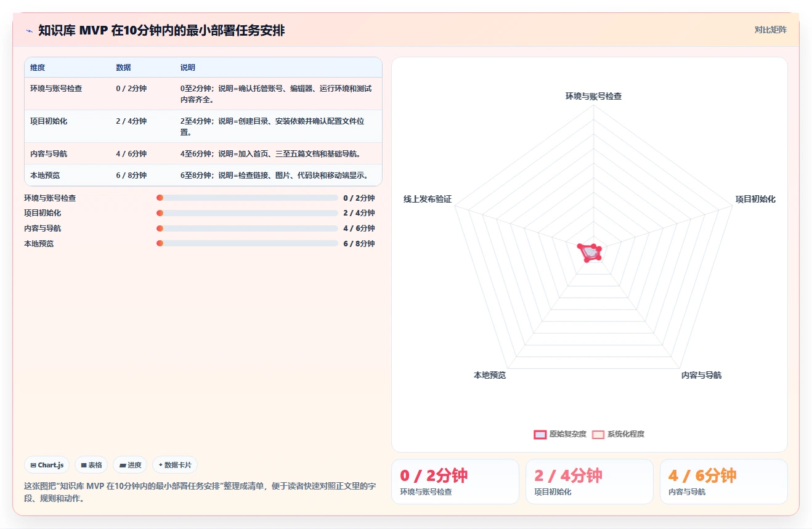
Task: Click the icon inside the Chart.js chip
Action: tap(33, 466)
